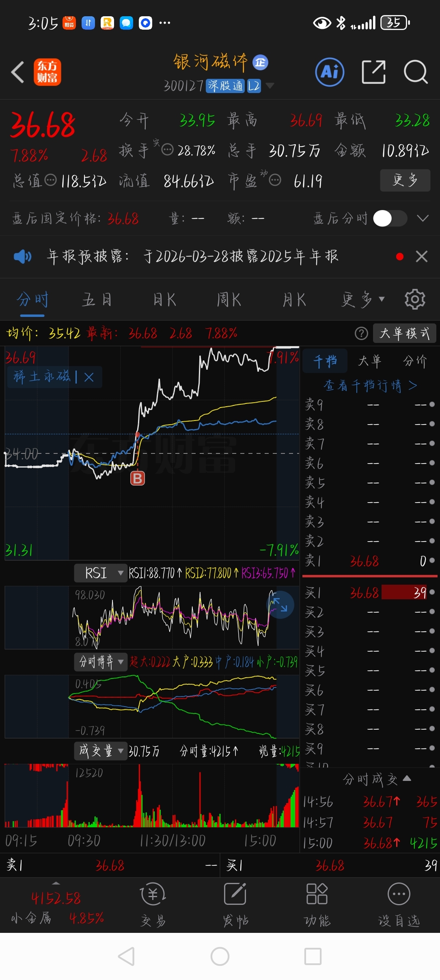
Task: Tap the 大单模式 button
Action: (x=405, y=334)
